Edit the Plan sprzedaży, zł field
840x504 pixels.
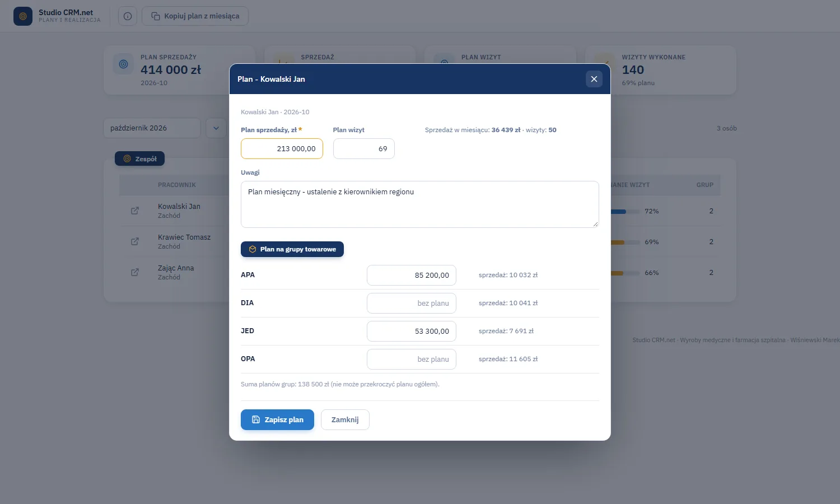[x=282, y=149]
